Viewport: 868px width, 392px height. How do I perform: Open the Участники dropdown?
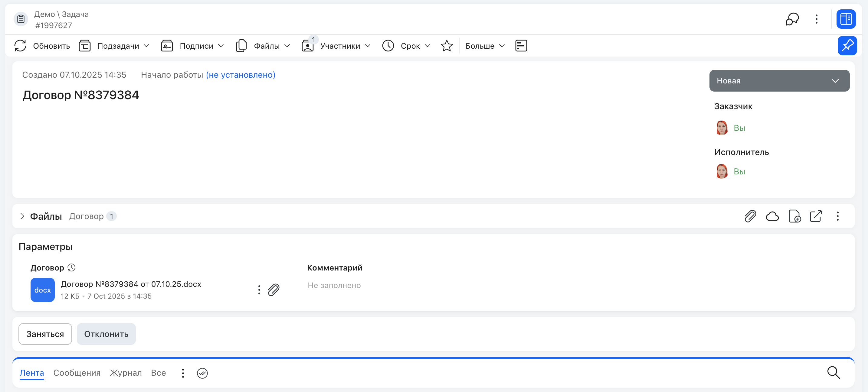pyautogui.click(x=368, y=46)
